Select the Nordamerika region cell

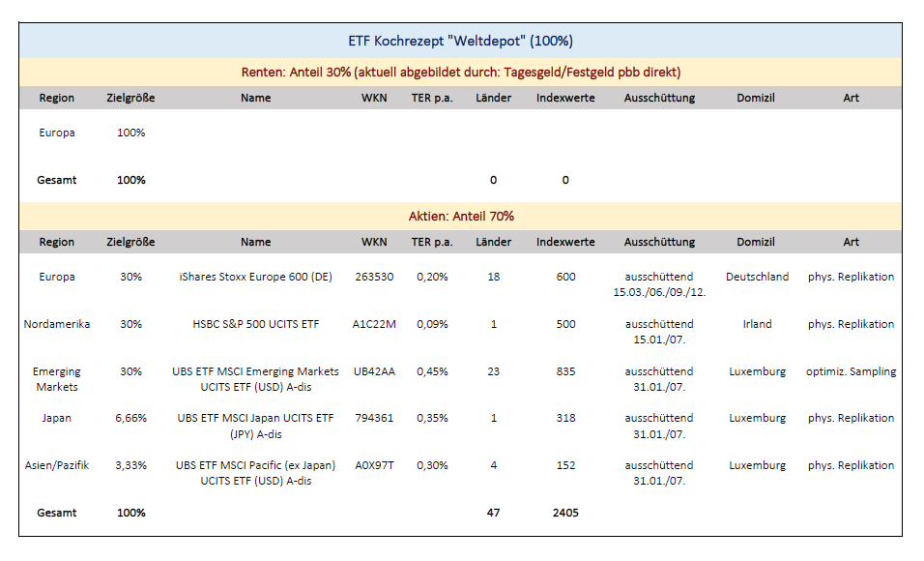click(x=57, y=324)
